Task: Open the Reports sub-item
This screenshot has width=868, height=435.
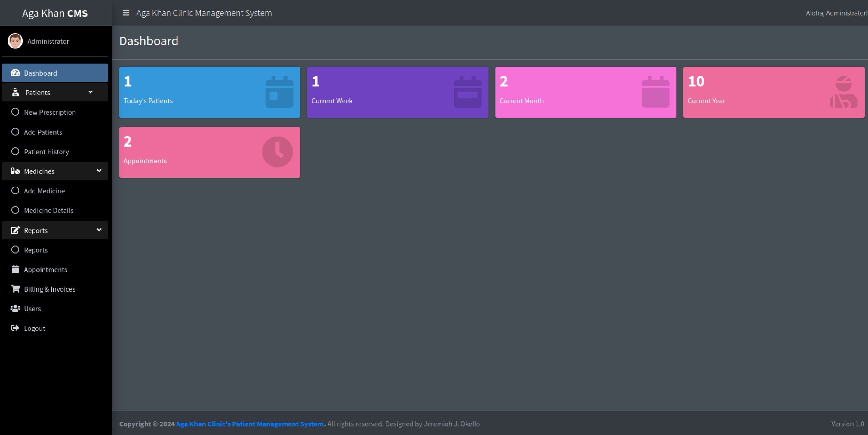Action: pos(55,250)
